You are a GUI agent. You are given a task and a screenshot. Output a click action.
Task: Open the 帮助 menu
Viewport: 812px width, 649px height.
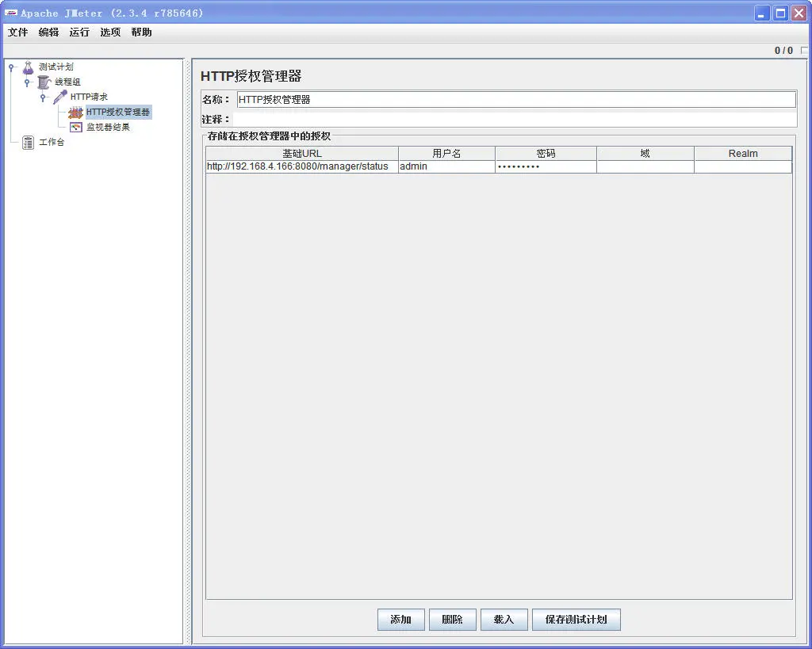click(141, 32)
